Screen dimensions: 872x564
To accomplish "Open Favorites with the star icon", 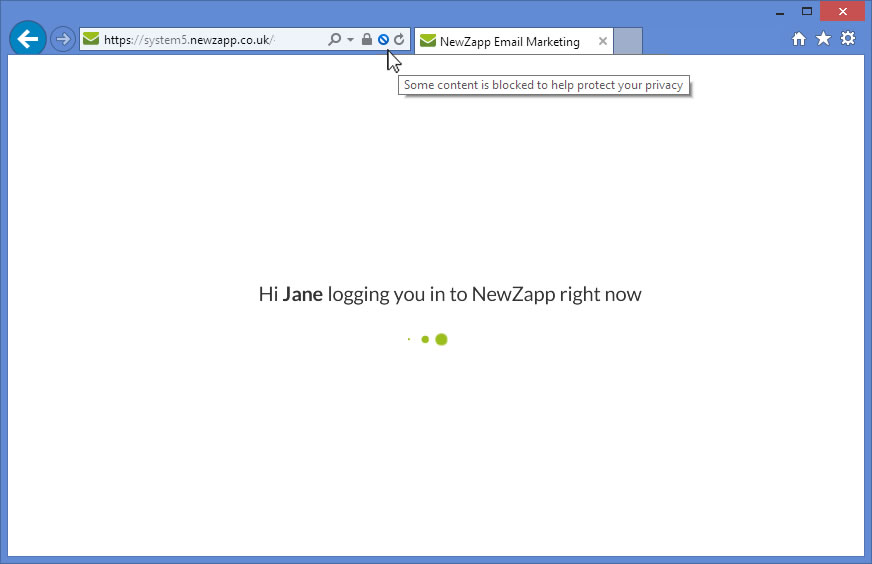I will [x=823, y=38].
